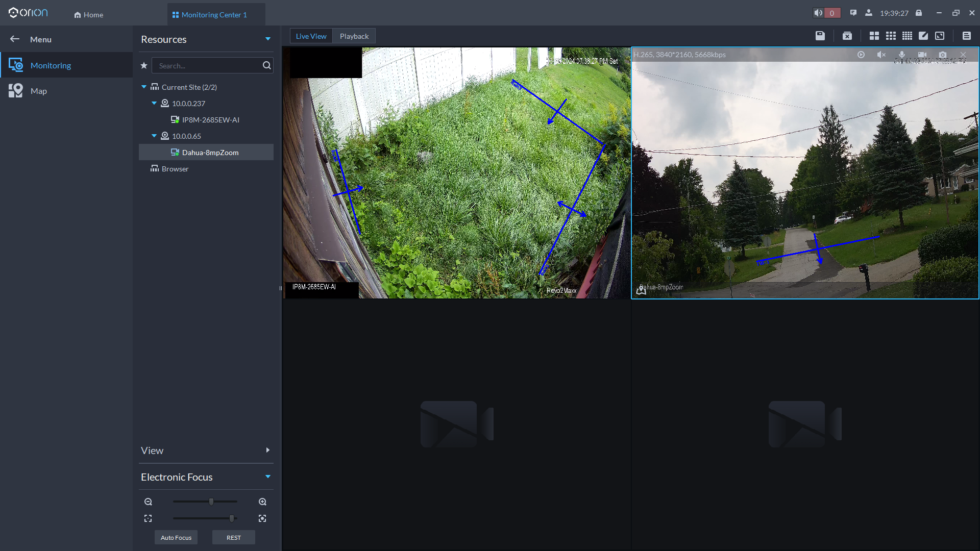
Task: Collapse the 10.0.0.65 device node
Action: (154, 136)
